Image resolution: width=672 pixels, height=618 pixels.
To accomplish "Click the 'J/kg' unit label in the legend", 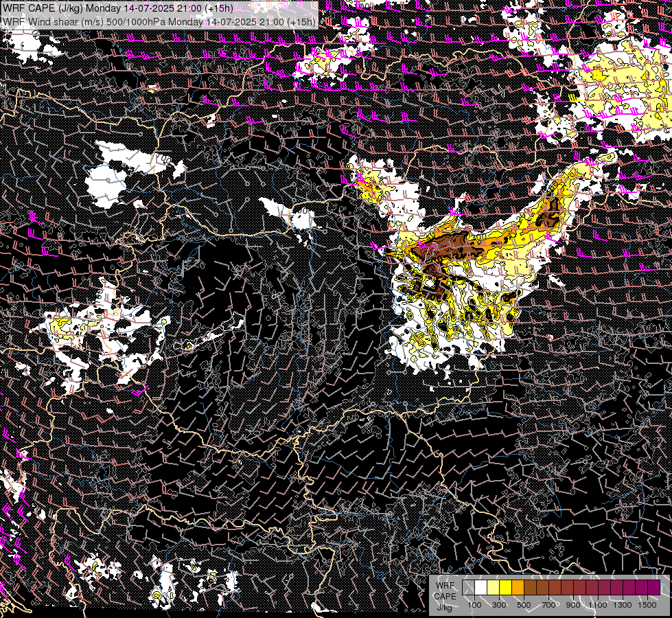I will point(445,608).
